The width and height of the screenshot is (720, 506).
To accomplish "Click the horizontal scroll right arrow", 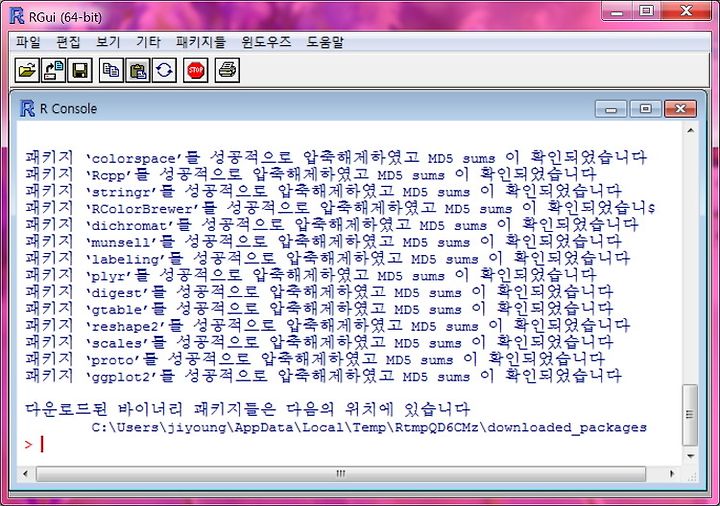I will [x=672, y=473].
